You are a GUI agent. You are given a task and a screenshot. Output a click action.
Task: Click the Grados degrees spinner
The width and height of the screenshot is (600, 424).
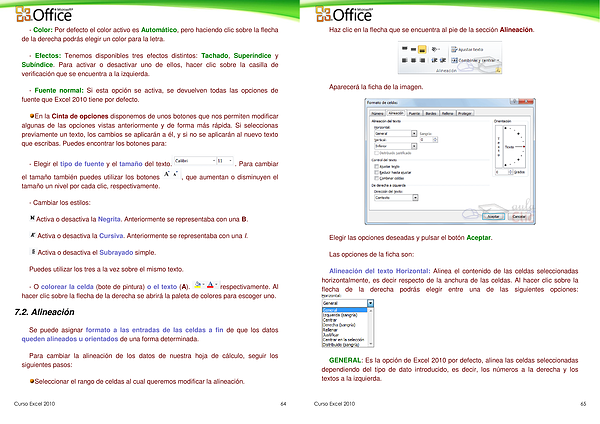pos(503,172)
